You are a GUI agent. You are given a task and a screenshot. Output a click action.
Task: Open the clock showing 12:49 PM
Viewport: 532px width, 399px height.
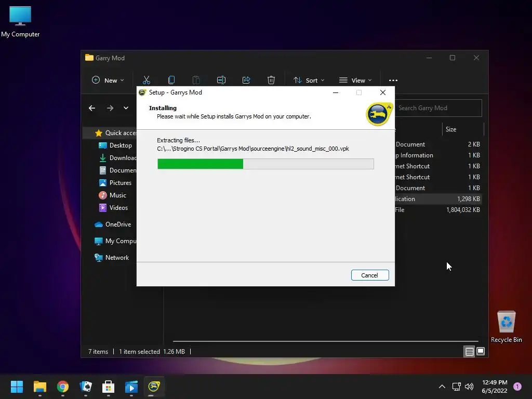tap(495, 387)
